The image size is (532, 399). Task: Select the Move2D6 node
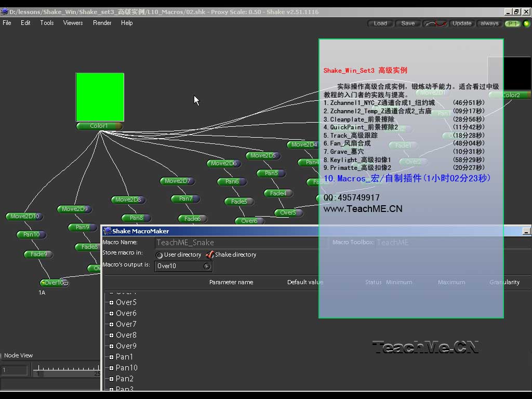pos(224,163)
